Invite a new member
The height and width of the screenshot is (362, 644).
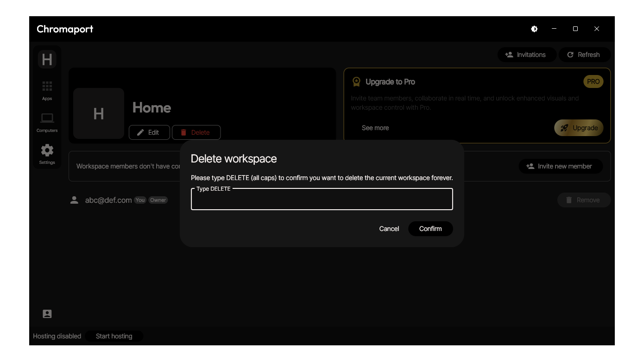click(560, 166)
